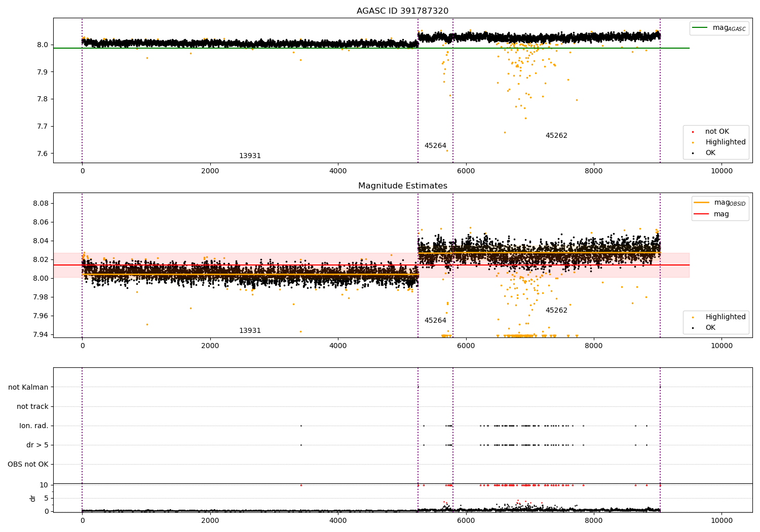The width and height of the screenshot is (760, 532).
Task: Click the orange mag OBSID legend line
Action: coord(702,203)
